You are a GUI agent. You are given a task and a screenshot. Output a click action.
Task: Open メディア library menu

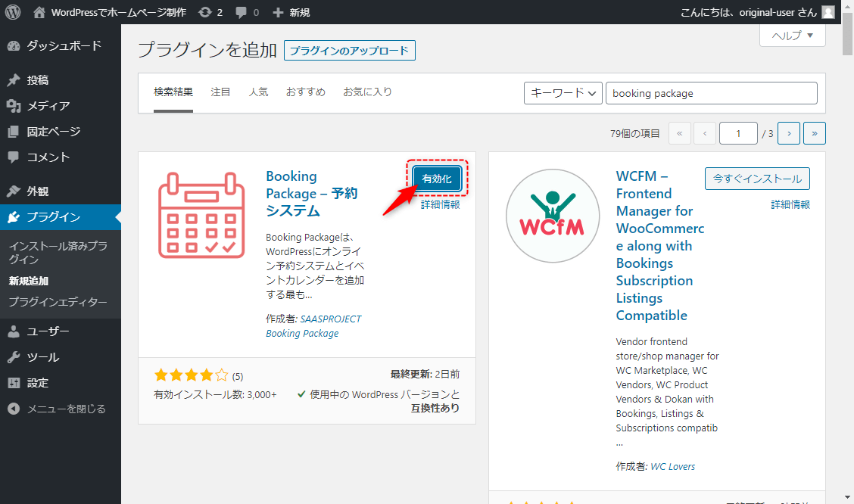point(61,106)
